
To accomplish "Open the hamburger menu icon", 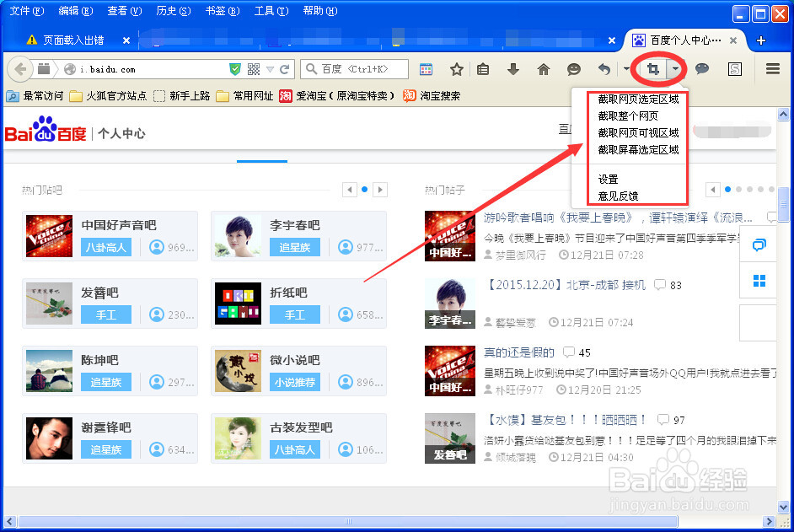I will pyautogui.click(x=773, y=69).
